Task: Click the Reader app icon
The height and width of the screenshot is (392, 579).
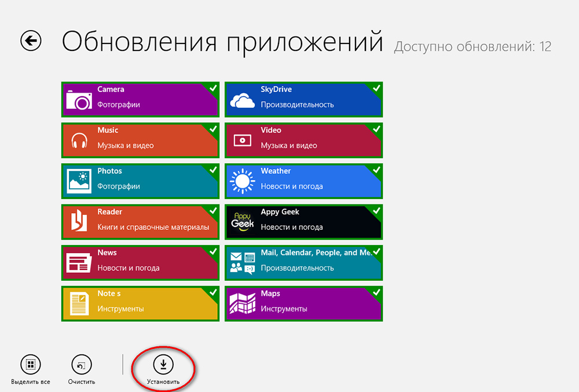Action: coord(79,221)
